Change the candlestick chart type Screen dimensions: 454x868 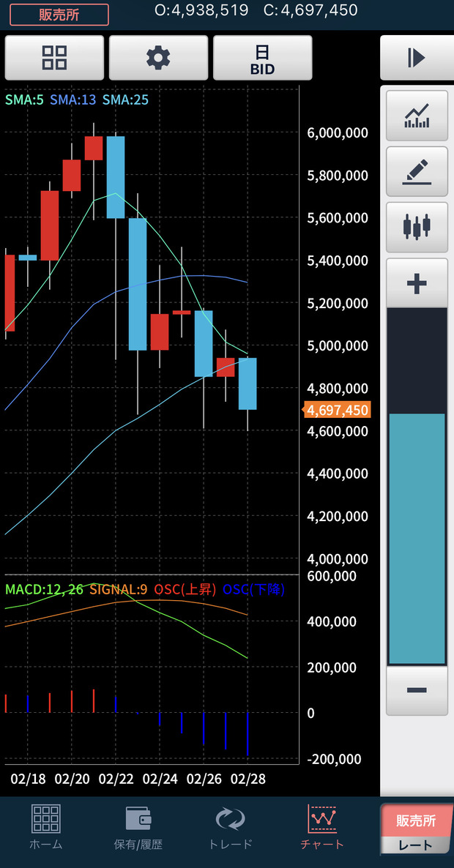click(x=417, y=227)
